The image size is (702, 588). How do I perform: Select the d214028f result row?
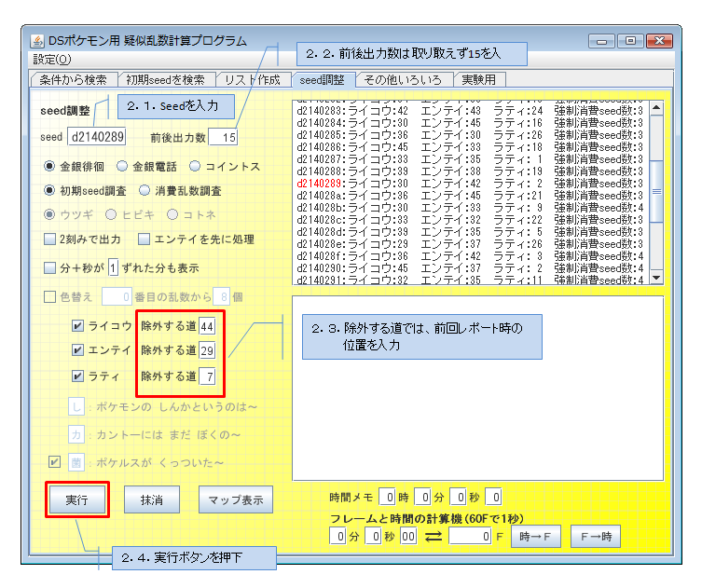[470, 256]
